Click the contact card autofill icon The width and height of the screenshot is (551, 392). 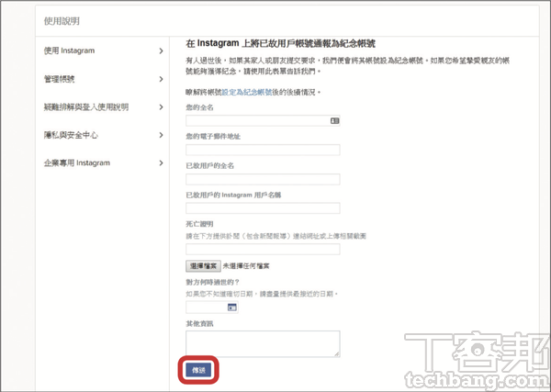click(334, 121)
